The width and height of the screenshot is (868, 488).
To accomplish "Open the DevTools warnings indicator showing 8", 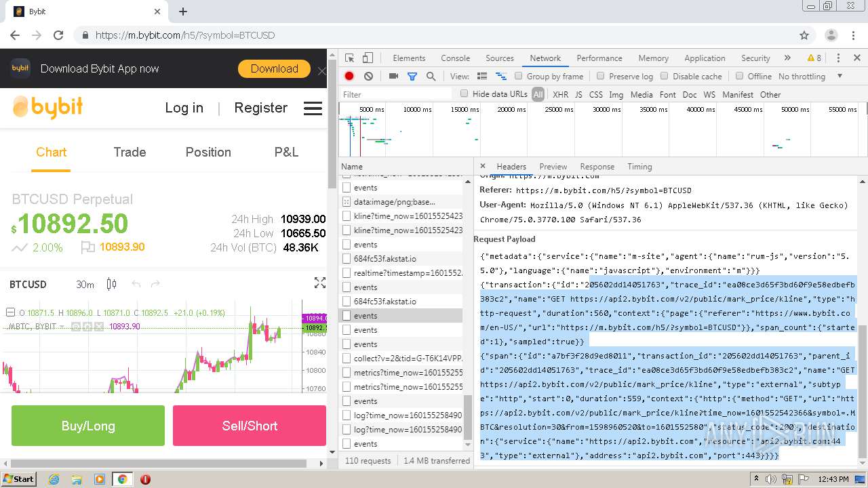I will pyautogui.click(x=814, y=58).
